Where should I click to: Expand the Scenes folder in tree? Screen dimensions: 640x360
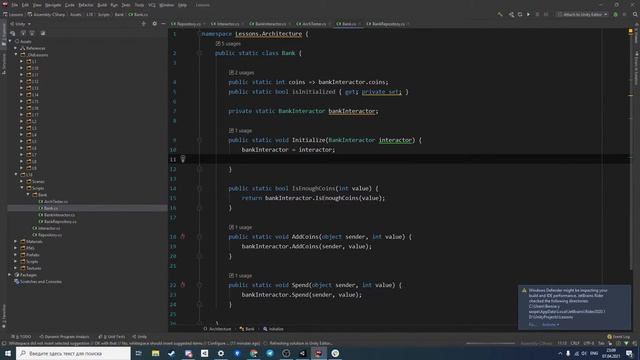tap(22, 181)
